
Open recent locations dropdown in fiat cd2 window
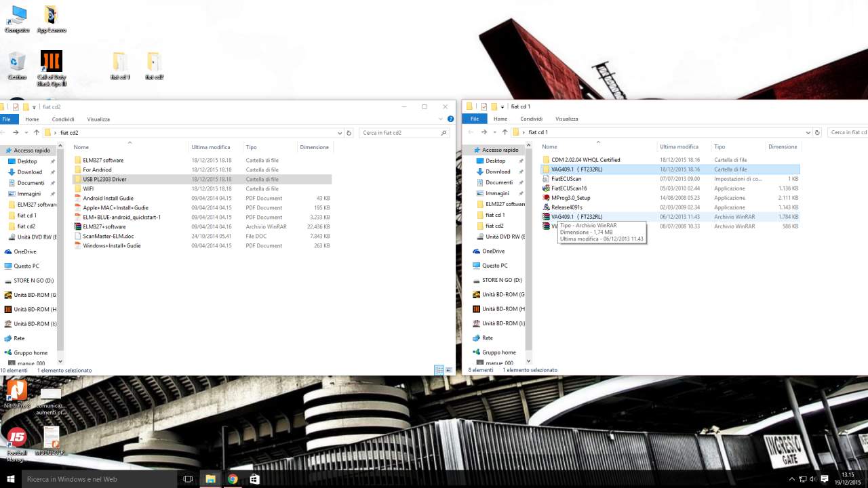pos(26,133)
